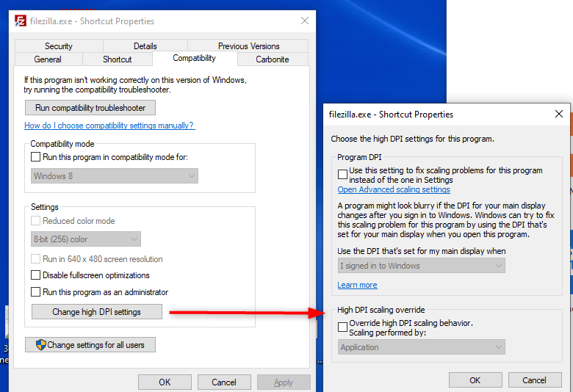
Task: Click the 'Choose the high DPI settings for this program.' text
Action: coord(412,139)
